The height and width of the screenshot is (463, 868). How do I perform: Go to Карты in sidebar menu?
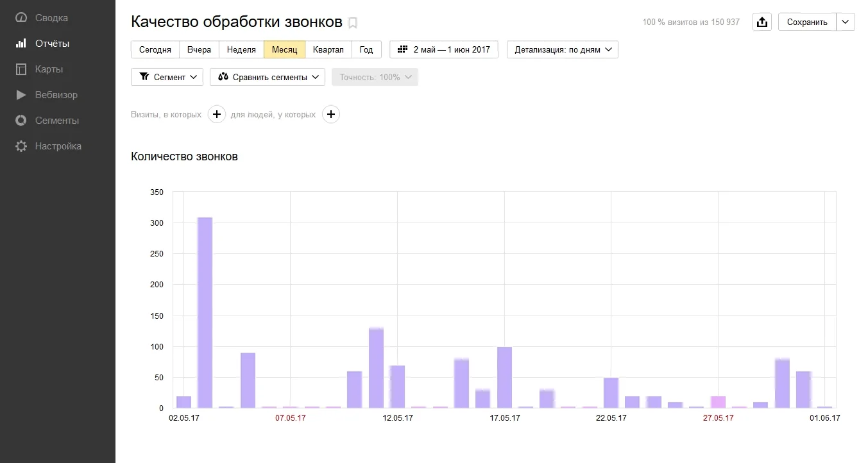tap(49, 69)
